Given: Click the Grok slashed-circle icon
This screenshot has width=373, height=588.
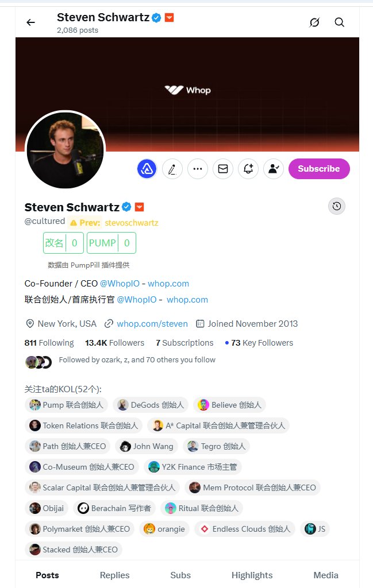Looking at the screenshot, I should point(314,22).
